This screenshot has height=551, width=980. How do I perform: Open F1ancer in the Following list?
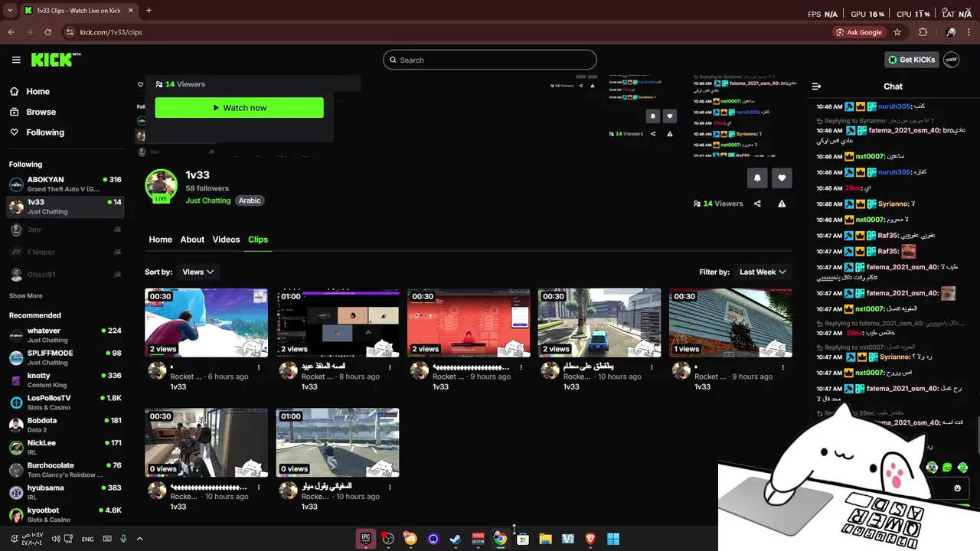click(x=65, y=252)
